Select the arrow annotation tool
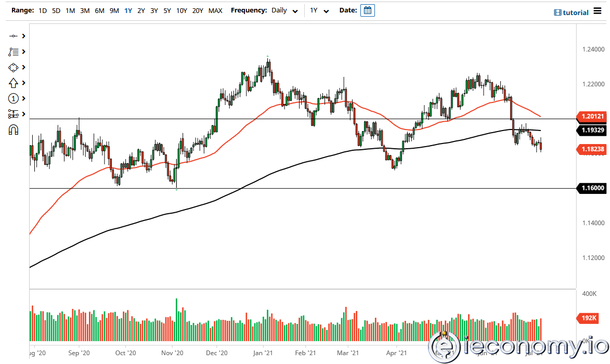This screenshot has width=610, height=364. click(14, 83)
